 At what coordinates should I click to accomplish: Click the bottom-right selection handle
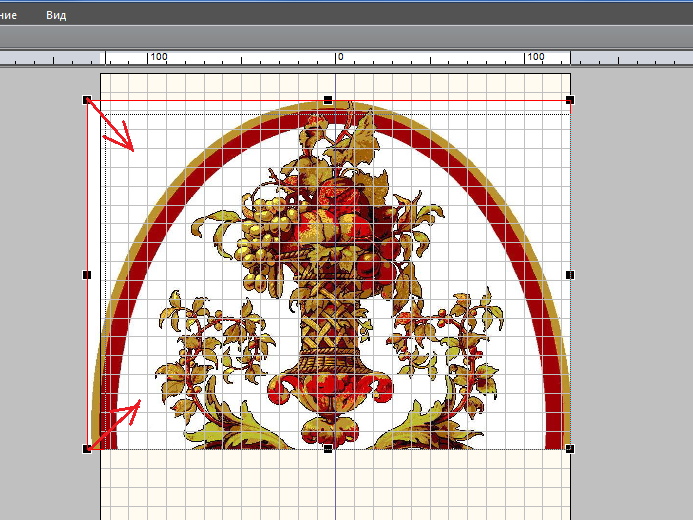pyautogui.click(x=570, y=449)
